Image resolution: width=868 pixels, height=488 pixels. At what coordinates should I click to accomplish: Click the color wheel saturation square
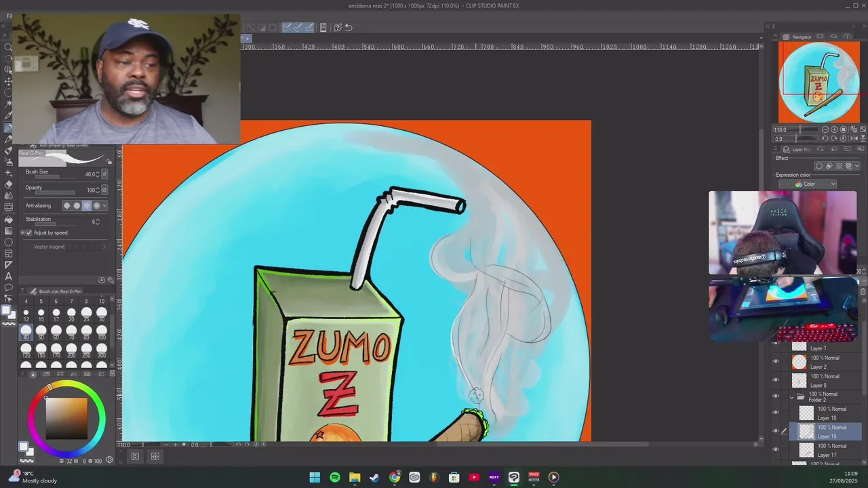click(66, 418)
